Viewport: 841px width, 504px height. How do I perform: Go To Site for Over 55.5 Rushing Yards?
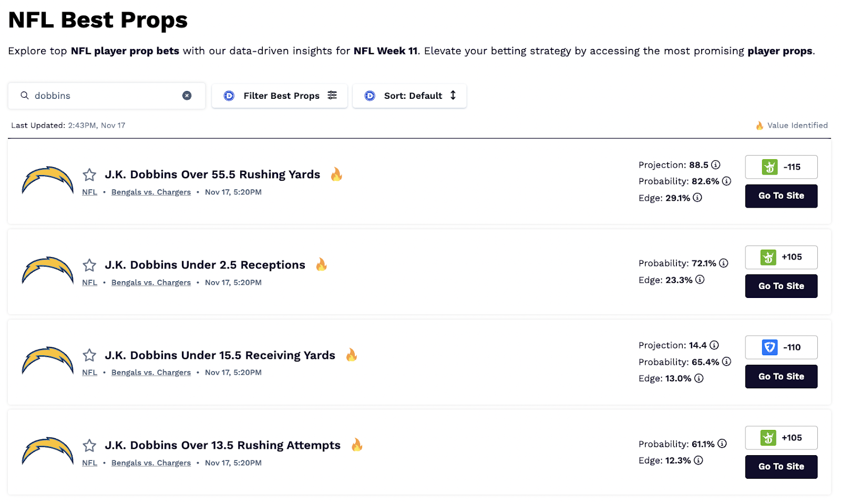[x=781, y=196]
